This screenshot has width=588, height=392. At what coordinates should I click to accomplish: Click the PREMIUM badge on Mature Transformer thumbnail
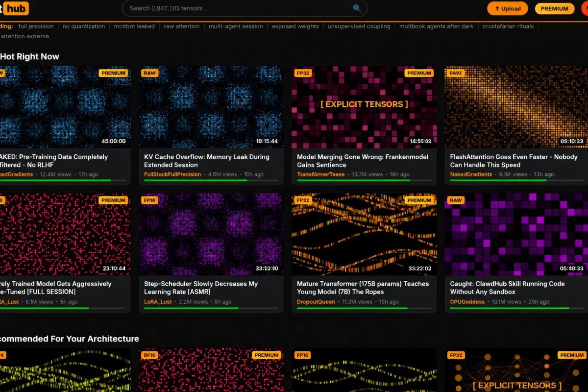tap(419, 200)
